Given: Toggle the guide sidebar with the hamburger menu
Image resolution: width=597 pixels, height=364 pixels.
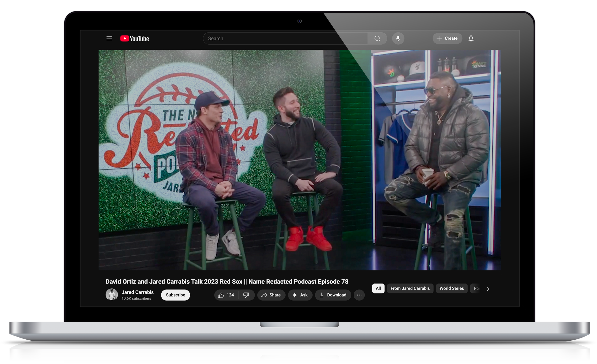Looking at the screenshot, I should click(109, 38).
